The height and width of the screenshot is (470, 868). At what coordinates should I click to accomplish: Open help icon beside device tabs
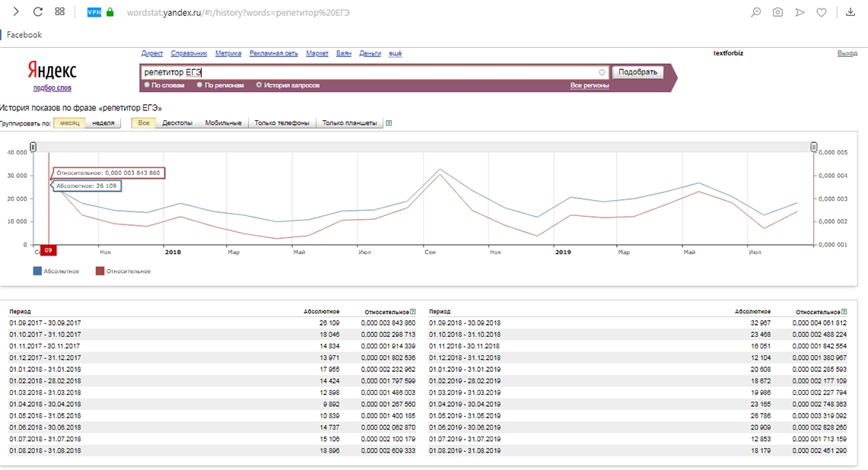pos(389,123)
